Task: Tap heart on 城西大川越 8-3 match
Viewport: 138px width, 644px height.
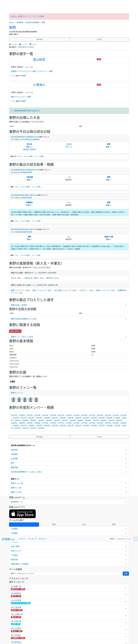Action: coord(15,255)
